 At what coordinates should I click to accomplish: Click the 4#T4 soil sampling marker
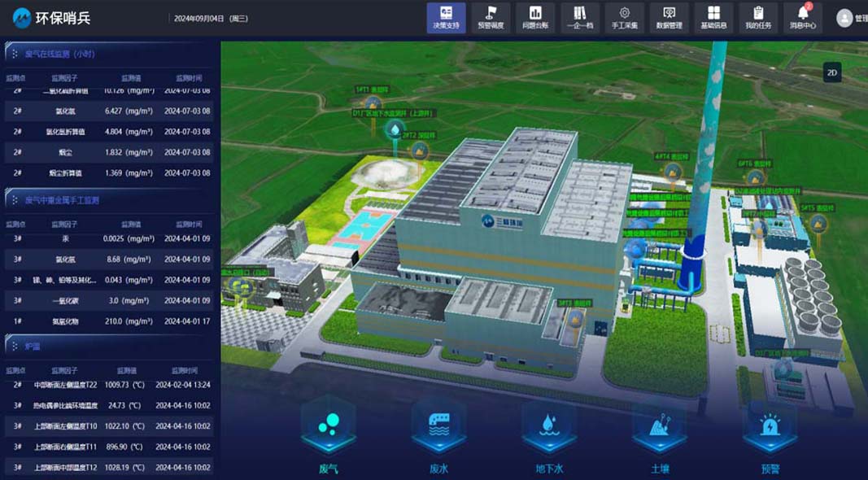[673, 172]
